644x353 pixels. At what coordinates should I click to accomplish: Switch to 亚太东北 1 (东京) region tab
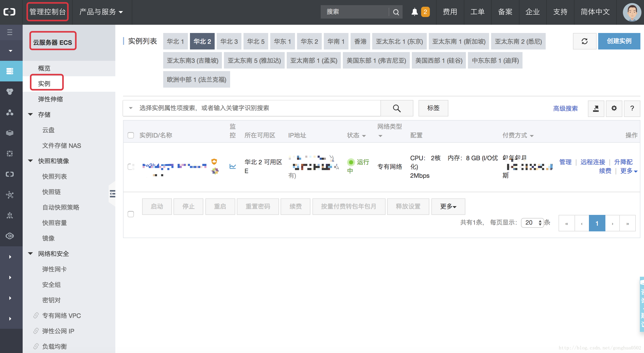click(x=399, y=41)
